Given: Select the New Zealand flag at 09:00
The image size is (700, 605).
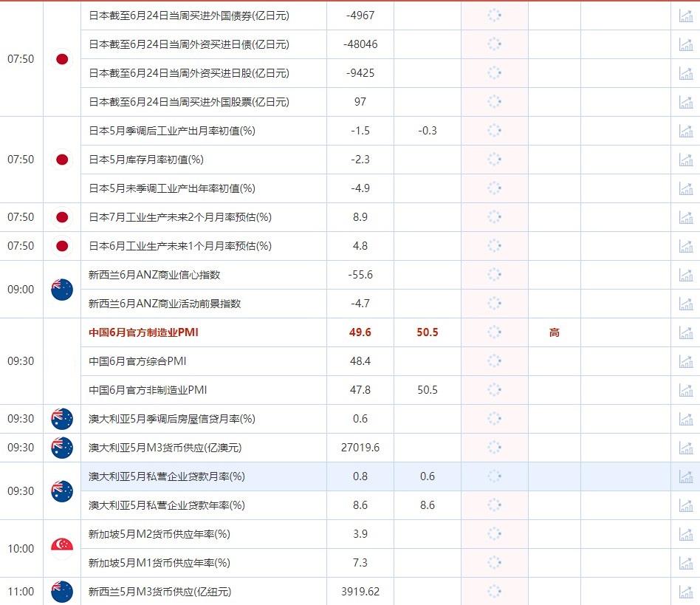Looking at the screenshot, I should pos(62,289).
